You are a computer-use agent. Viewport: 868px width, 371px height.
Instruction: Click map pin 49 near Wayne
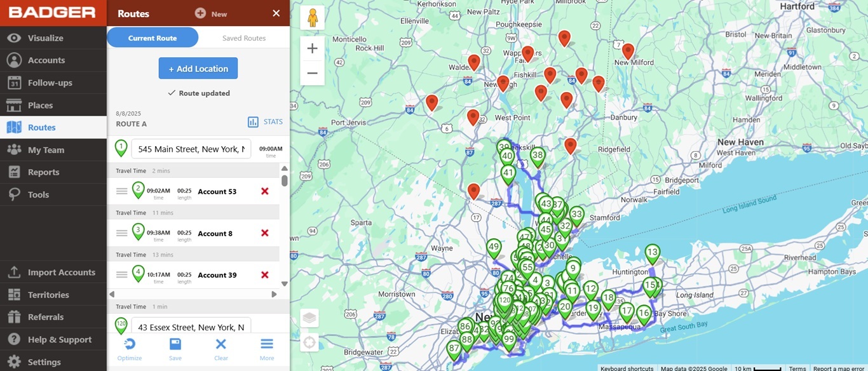tap(494, 248)
